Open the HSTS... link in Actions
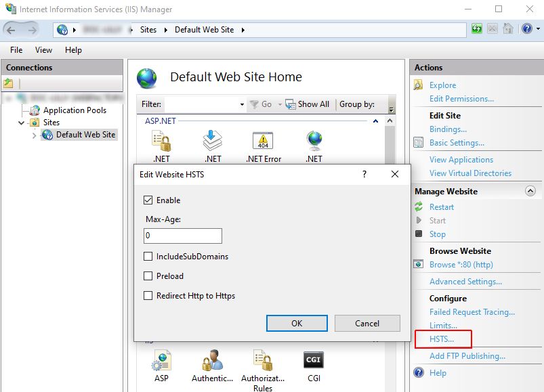The image size is (544, 392). [x=442, y=339]
